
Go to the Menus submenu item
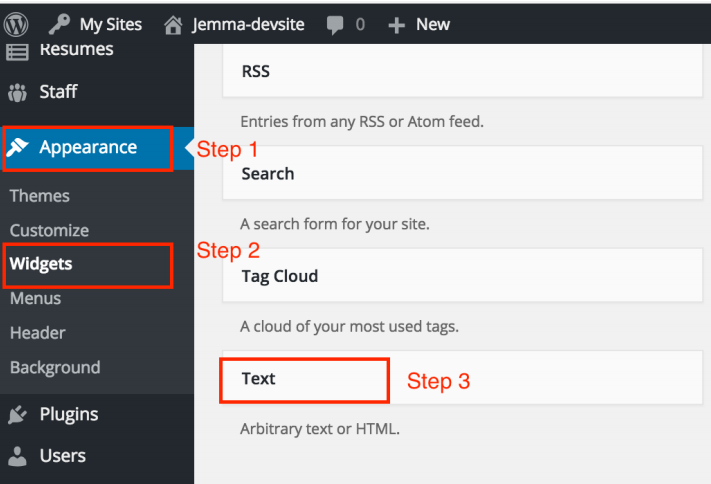pos(35,298)
